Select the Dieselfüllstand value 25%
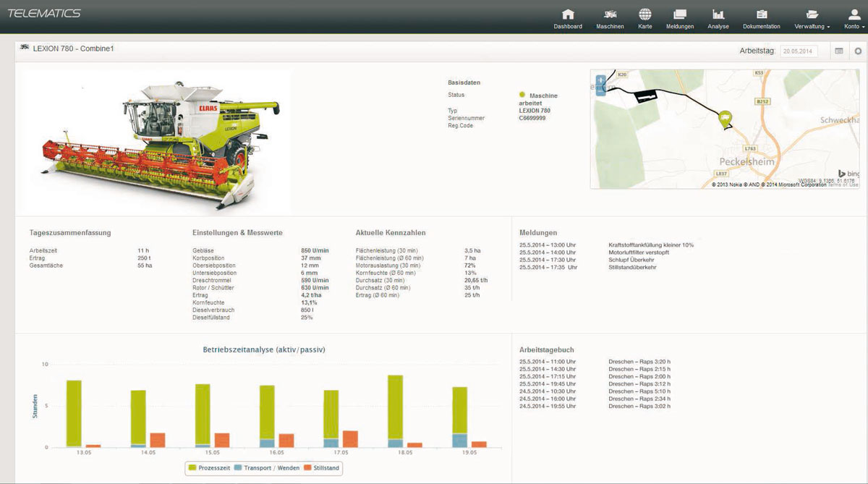 click(x=307, y=318)
